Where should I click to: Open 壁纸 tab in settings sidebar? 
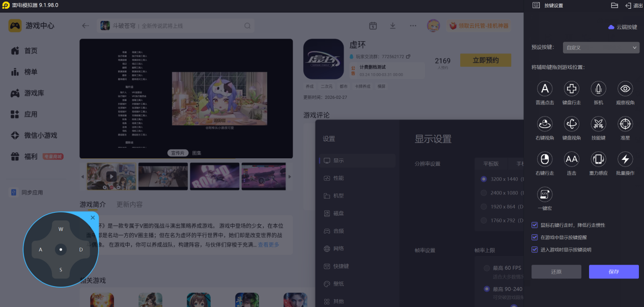[x=357, y=284]
